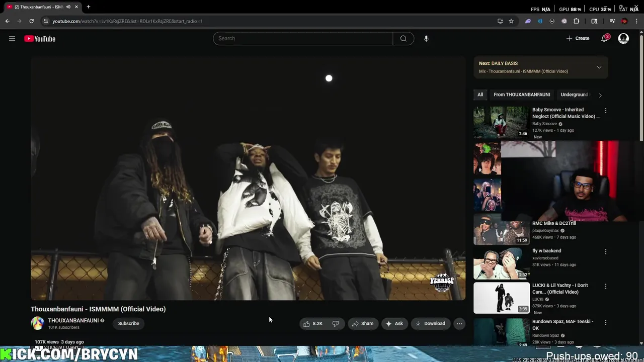Pause the ISMMMM video player
Viewport: 644px width, 362px height.
[248, 178]
